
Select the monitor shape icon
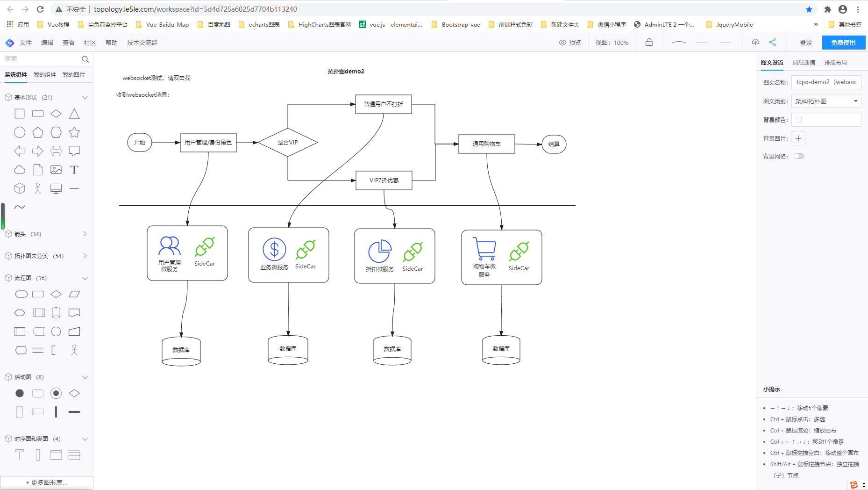pos(56,188)
